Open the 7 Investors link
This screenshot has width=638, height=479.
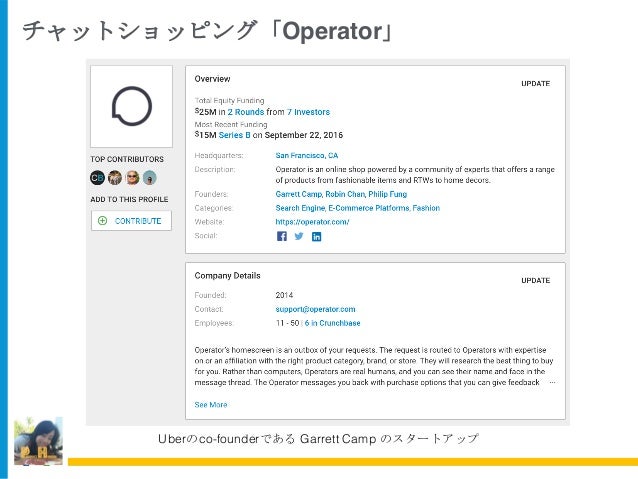[308, 112]
